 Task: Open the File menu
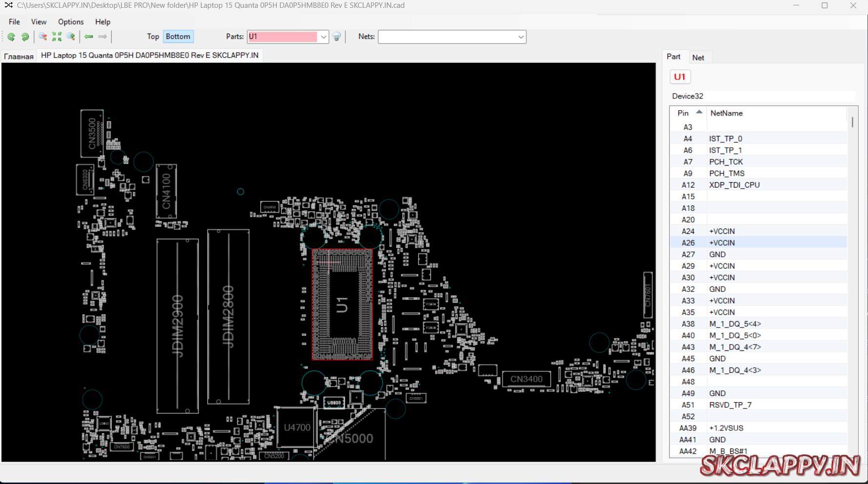(14, 22)
